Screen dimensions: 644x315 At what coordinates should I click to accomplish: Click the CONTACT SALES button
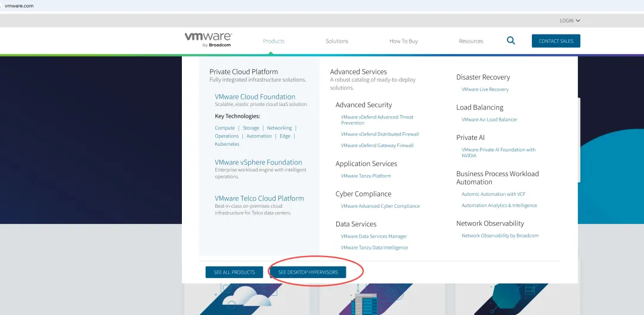[x=556, y=41]
